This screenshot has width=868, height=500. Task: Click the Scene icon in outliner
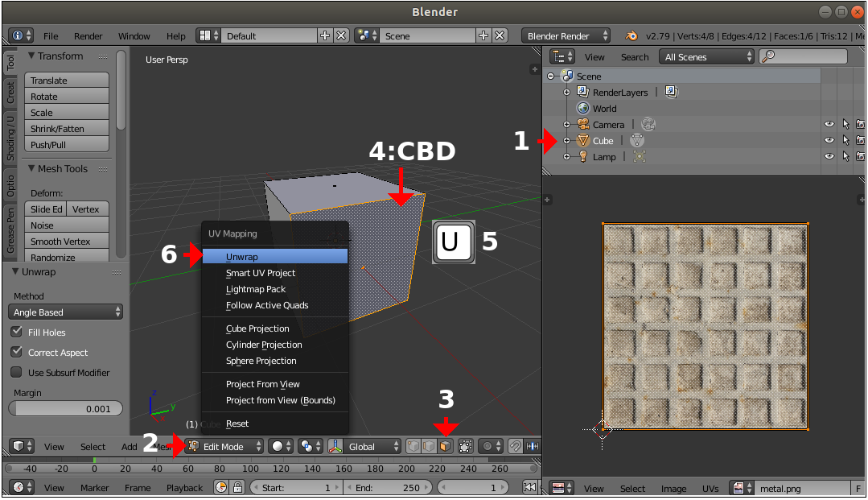tap(567, 76)
